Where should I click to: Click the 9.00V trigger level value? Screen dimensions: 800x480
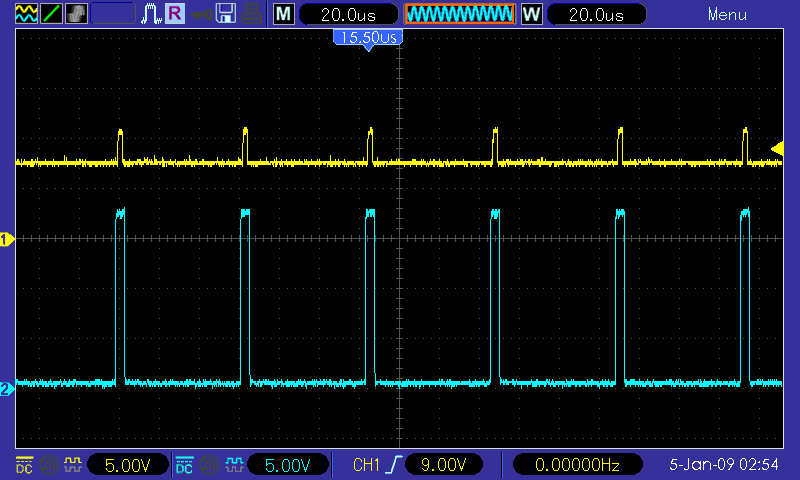click(x=443, y=465)
